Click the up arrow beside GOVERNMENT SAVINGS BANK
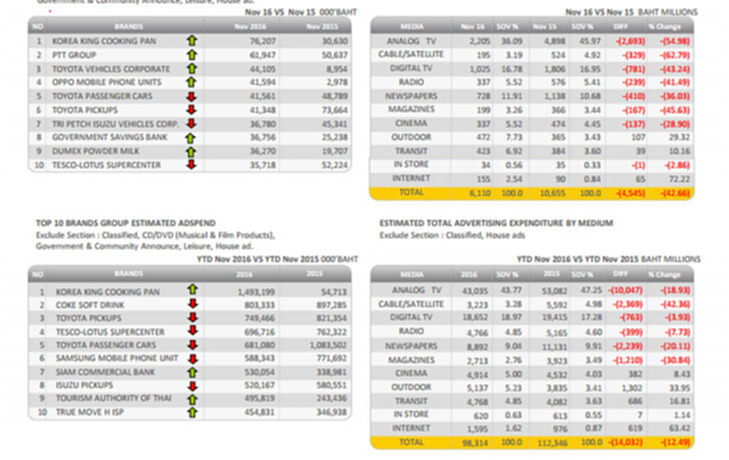Image resolution: width=729 pixels, height=460 pixels. (x=190, y=138)
